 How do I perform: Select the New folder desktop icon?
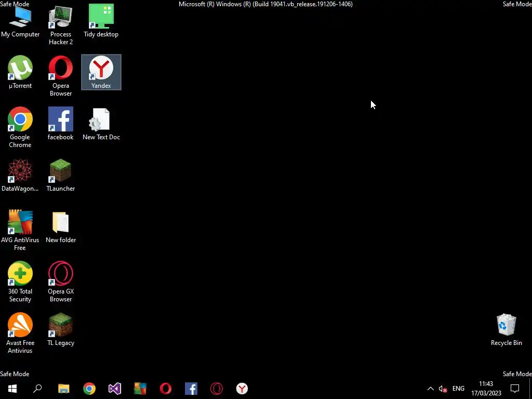[x=61, y=227]
